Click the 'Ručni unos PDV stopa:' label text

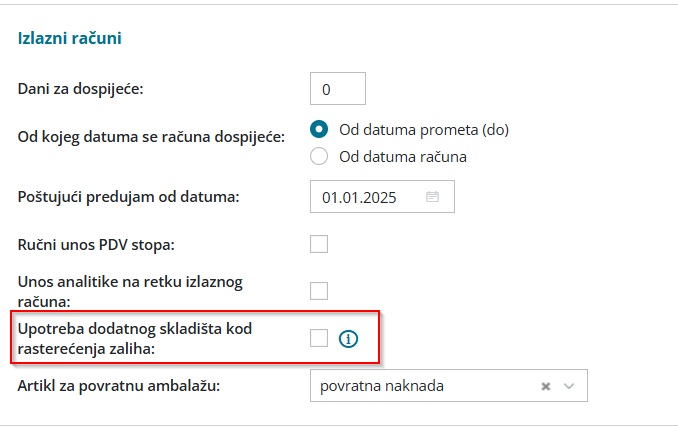point(104,244)
